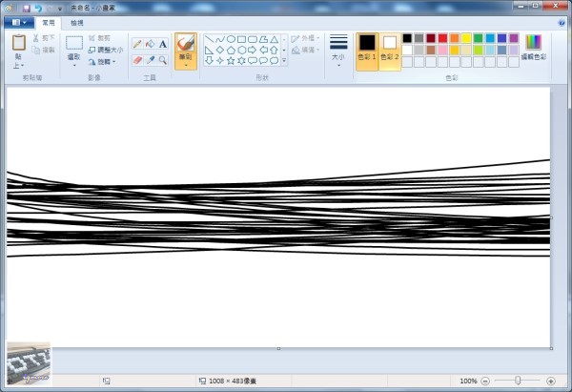Choose the Down arrow shape

coord(209,61)
